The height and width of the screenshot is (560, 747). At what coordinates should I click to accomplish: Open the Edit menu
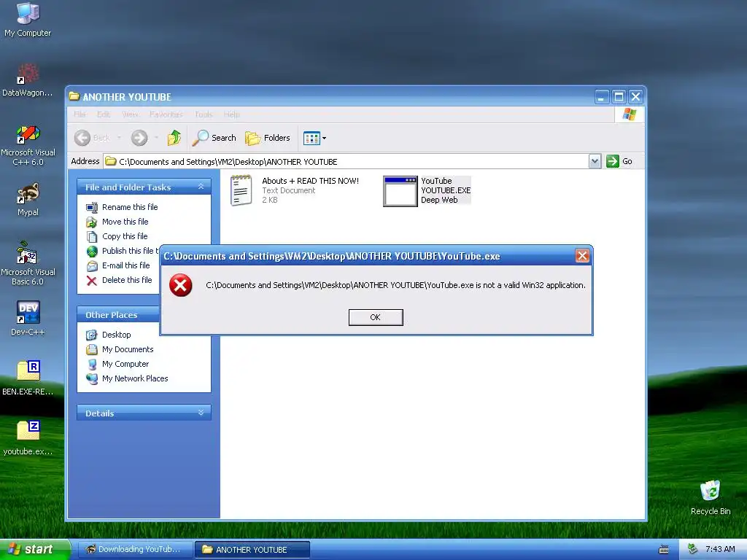click(104, 114)
